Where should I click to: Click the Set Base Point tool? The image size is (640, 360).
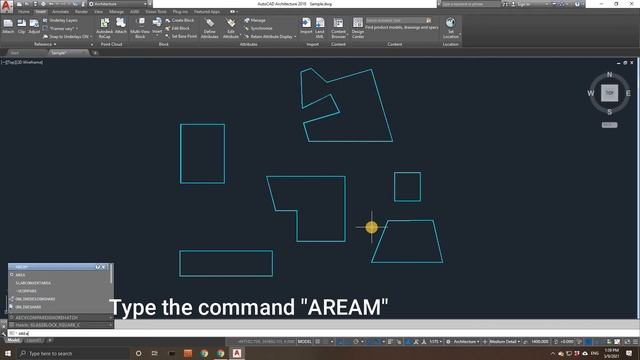coord(181,36)
